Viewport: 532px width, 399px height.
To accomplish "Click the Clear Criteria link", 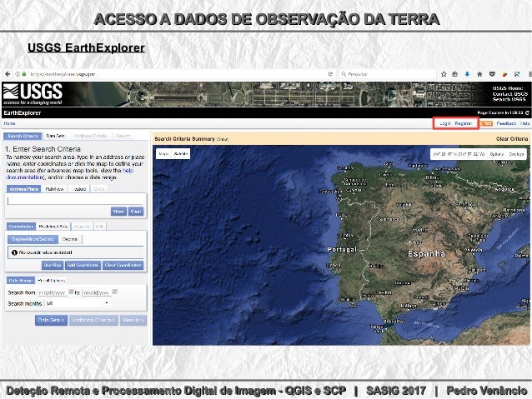I will coord(512,139).
